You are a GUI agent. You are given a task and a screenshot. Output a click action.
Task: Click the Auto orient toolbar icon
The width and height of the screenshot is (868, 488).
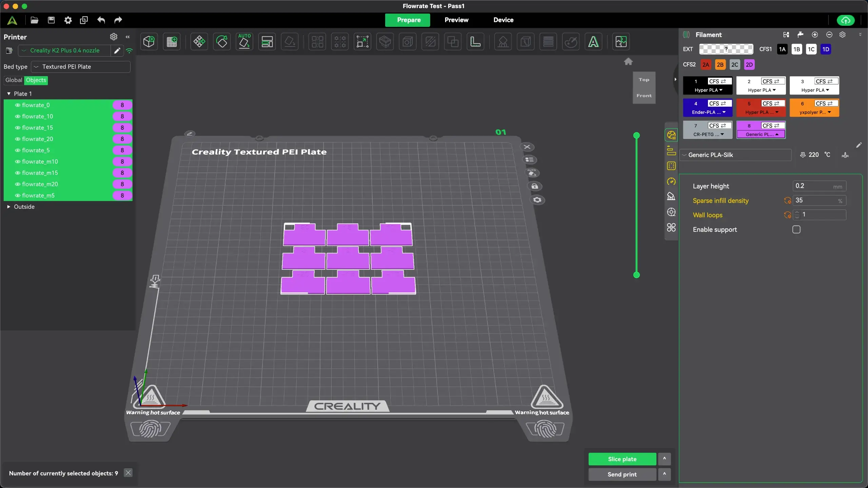pos(244,42)
